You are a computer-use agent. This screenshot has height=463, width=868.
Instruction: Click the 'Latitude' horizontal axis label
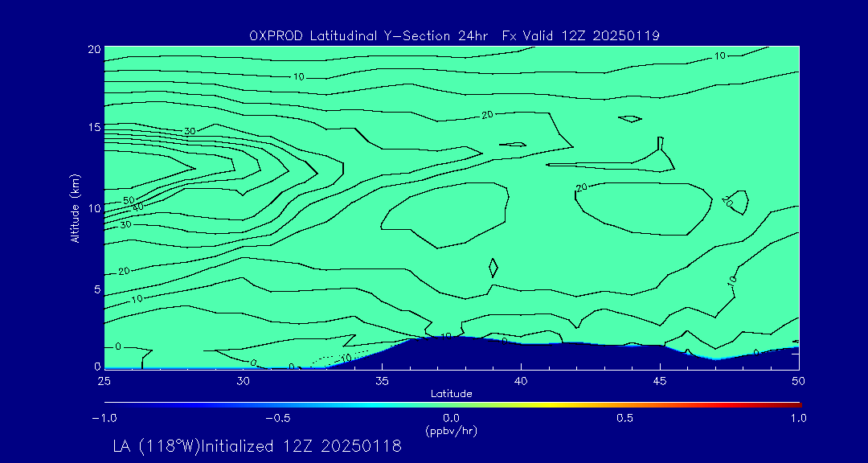click(451, 394)
